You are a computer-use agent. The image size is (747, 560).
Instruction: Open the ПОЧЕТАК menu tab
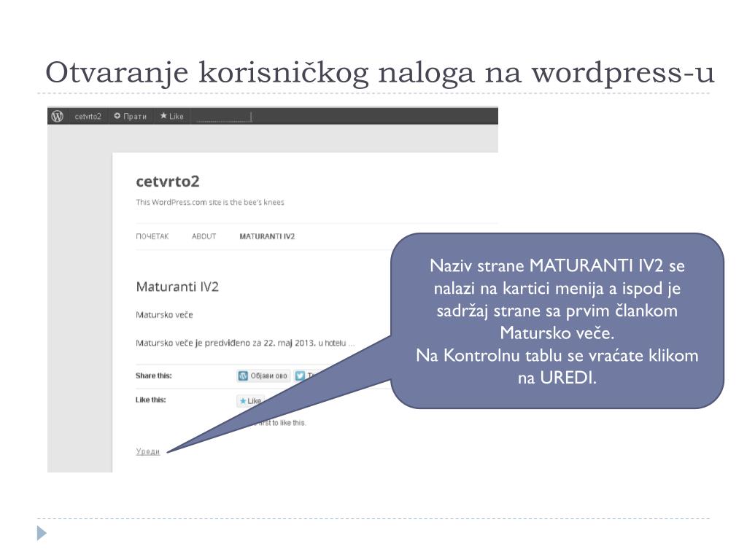[152, 236]
